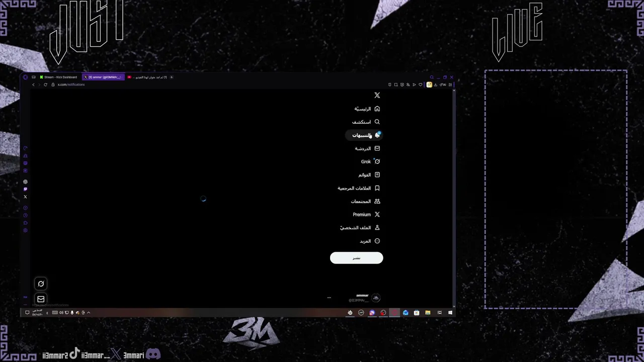Open ChatGPT icon in Opera sidebar

pyautogui.click(x=25, y=182)
